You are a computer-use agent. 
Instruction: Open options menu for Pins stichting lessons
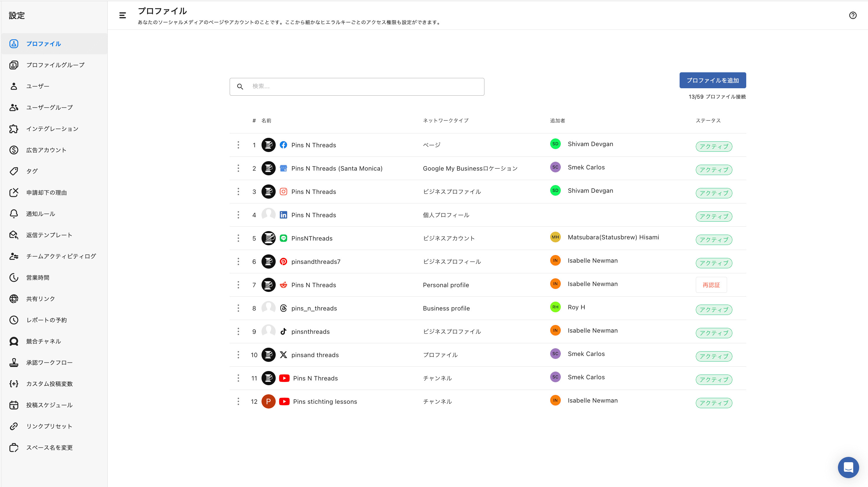coord(238,401)
